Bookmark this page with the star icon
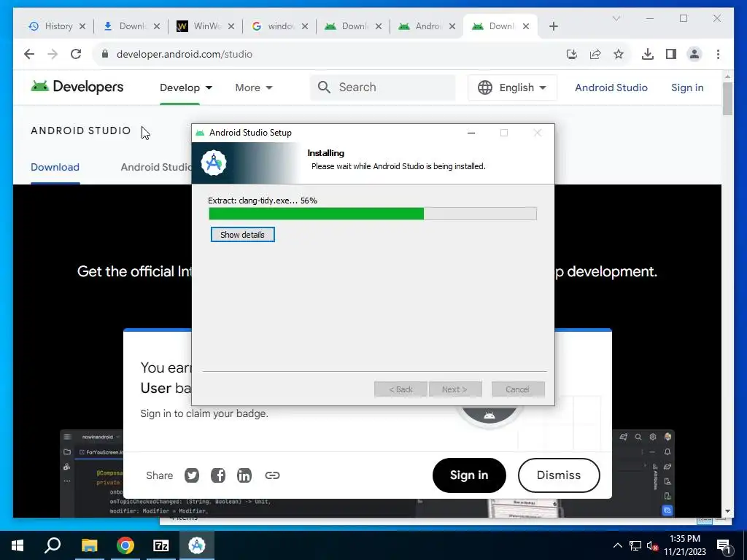This screenshot has width=747, height=560. pyautogui.click(x=619, y=54)
